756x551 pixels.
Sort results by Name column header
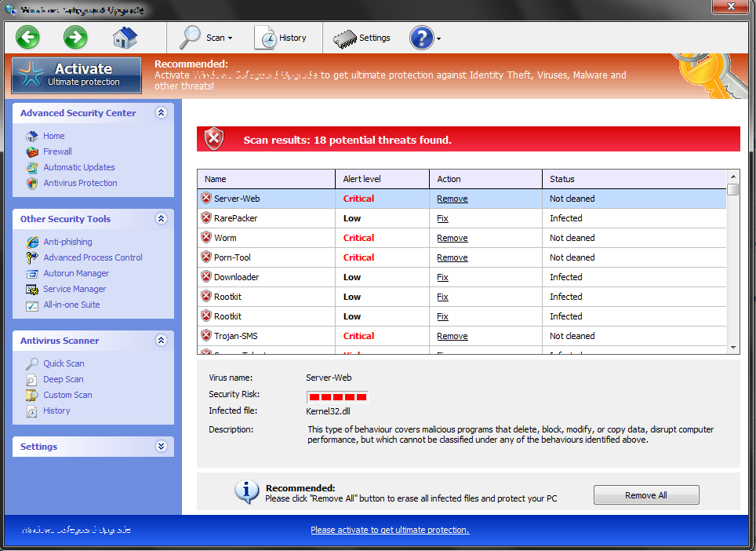pyautogui.click(x=266, y=179)
